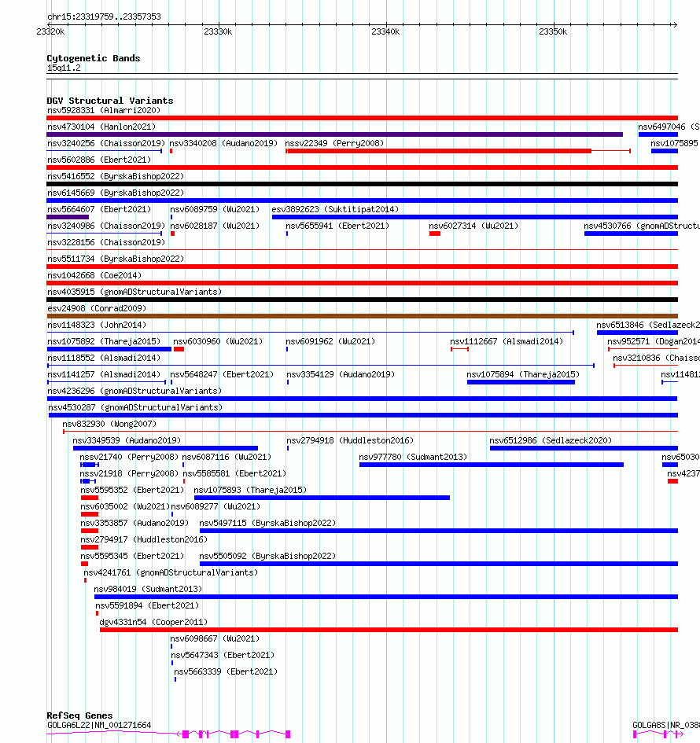Open esv3892623 (Suktitipat2014) variant
700x743 pixels.
(x=335, y=209)
